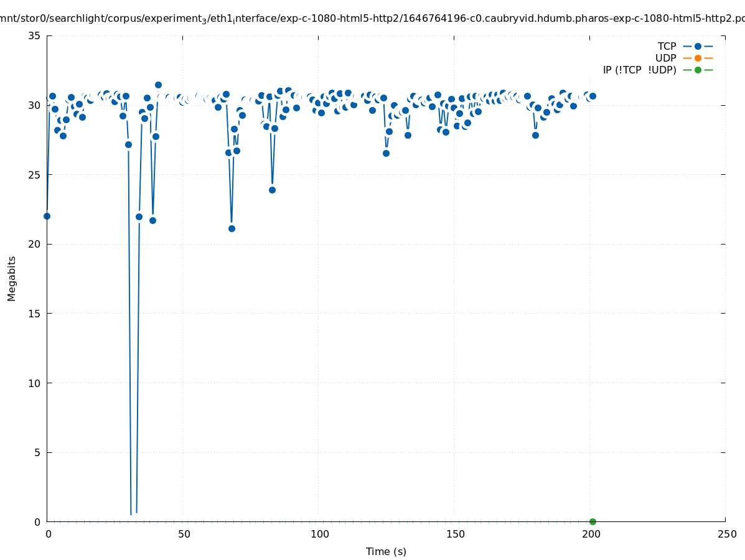The image size is (745, 560).
Task: Select the TCP legend label
Action: (667, 46)
